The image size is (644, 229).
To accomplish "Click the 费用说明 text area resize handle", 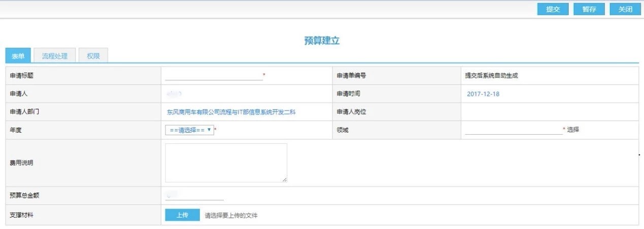I will (x=284, y=179).
